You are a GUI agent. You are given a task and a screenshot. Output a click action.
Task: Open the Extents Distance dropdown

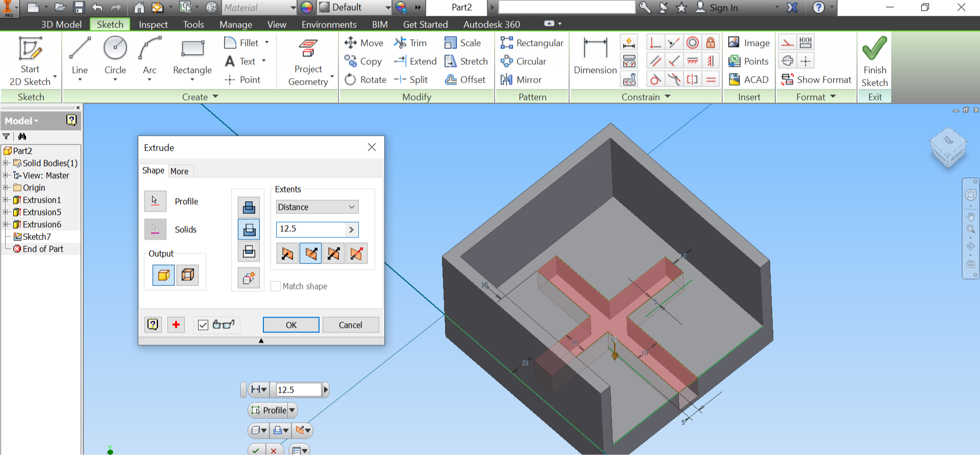coord(317,207)
